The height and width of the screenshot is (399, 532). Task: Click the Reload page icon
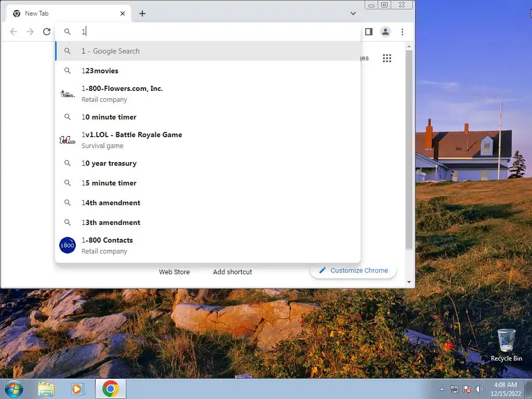click(x=47, y=32)
